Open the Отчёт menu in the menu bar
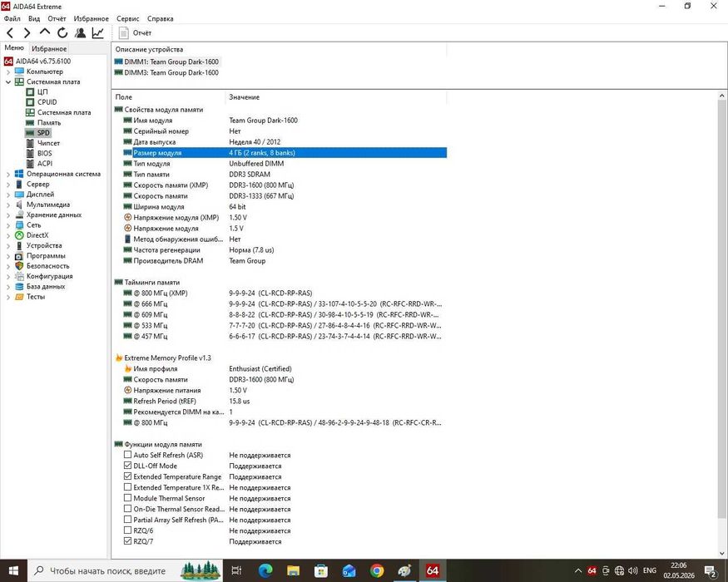728x582 pixels. click(57, 18)
